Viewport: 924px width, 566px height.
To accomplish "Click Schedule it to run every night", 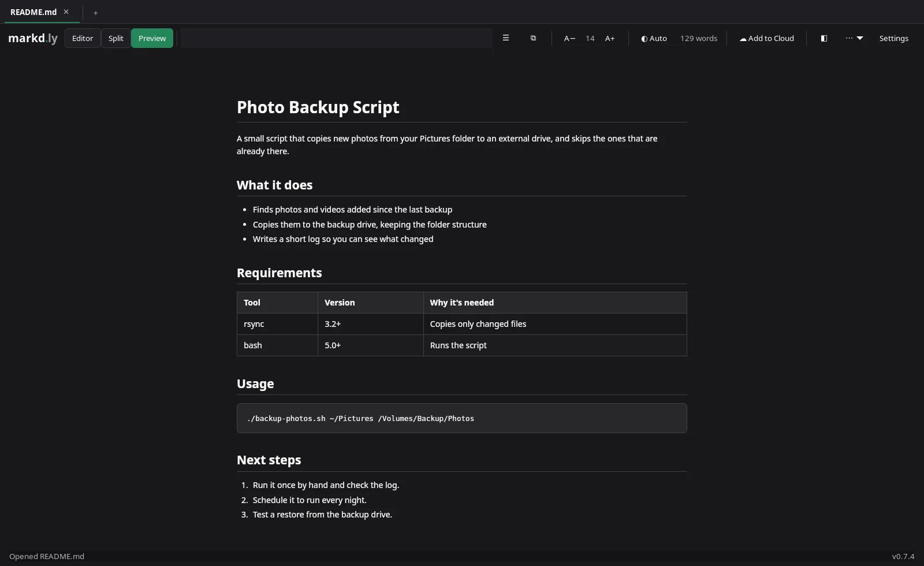I will [310, 500].
